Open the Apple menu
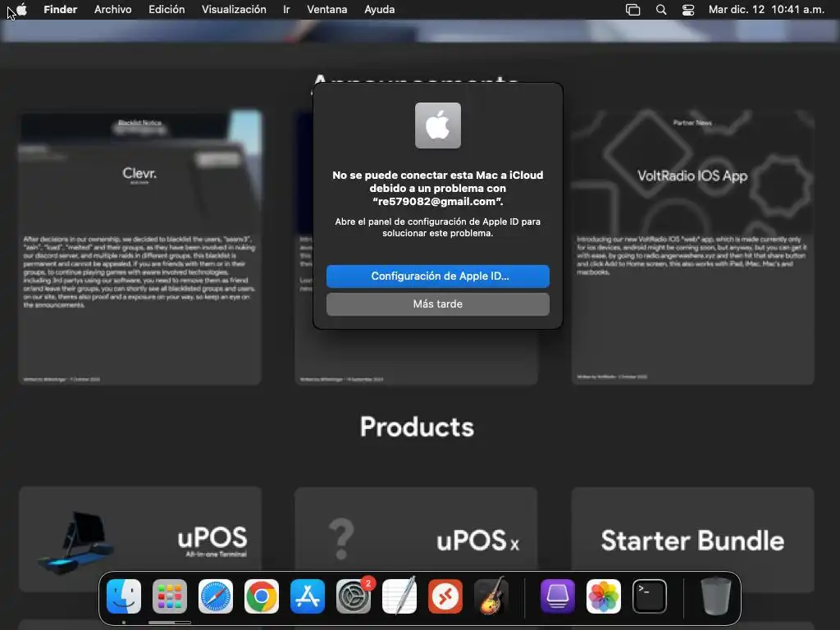 21,10
